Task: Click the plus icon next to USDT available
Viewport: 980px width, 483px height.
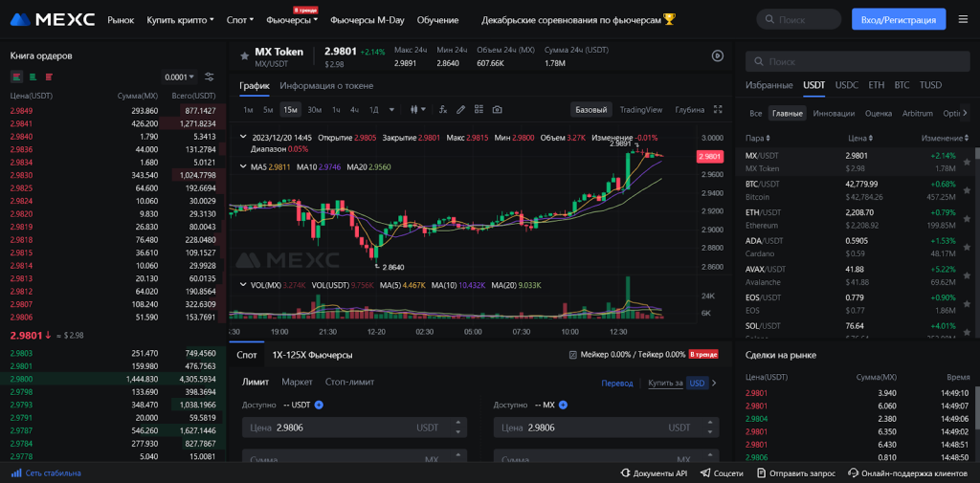Action: pyautogui.click(x=319, y=405)
